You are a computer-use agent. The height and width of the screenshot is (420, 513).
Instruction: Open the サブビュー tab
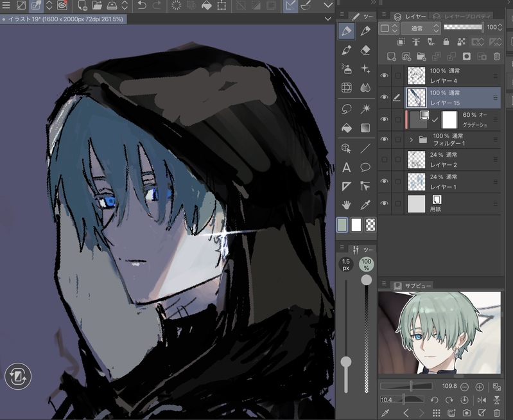click(x=413, y=286)
